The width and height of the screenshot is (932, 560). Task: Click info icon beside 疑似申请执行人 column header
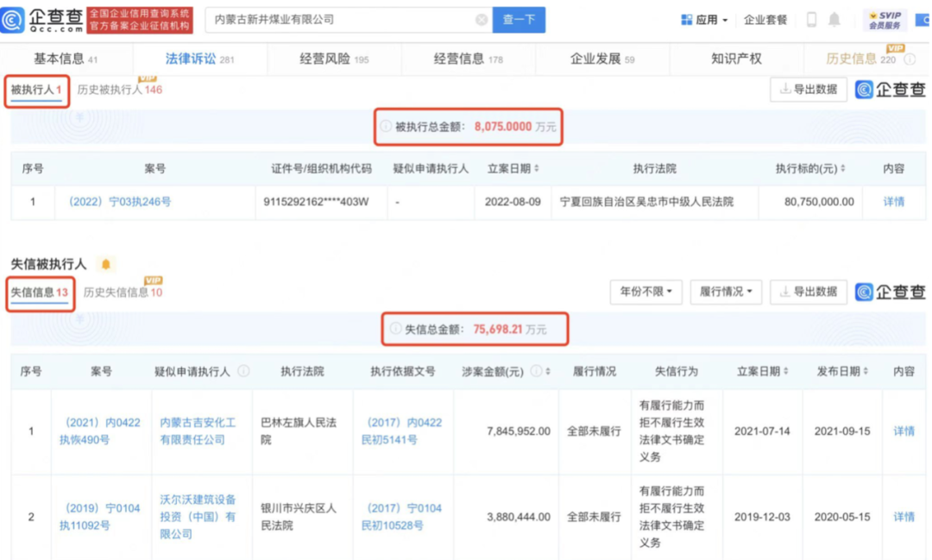pos(243,371)
